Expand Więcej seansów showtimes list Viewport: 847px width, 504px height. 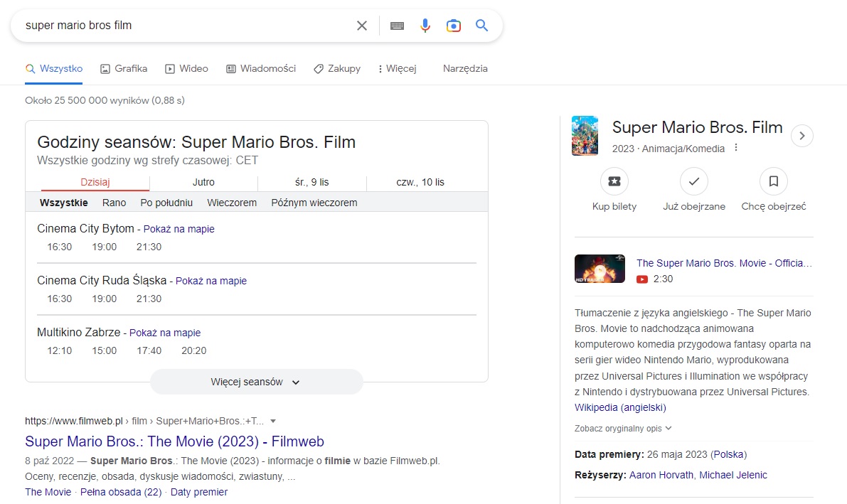pyautogui.click(x=256, y=382)
